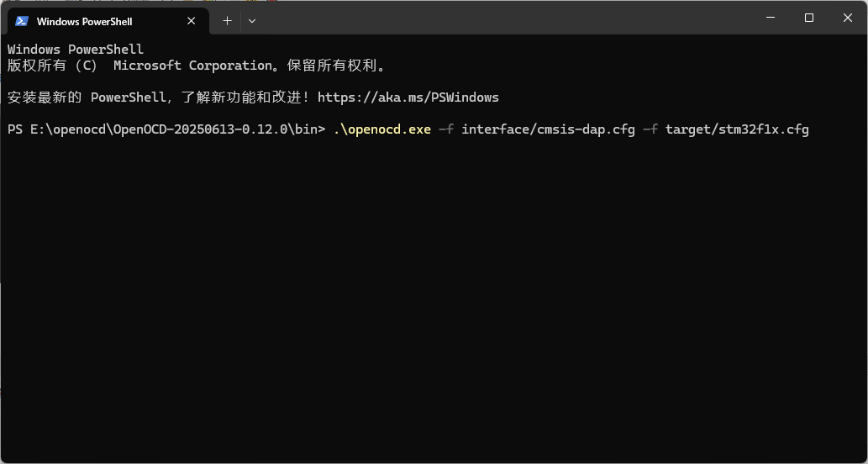This screenshot has height=464, width=868.
Task: Open a new tab with the plus icon
Action: tap(227, 21)
